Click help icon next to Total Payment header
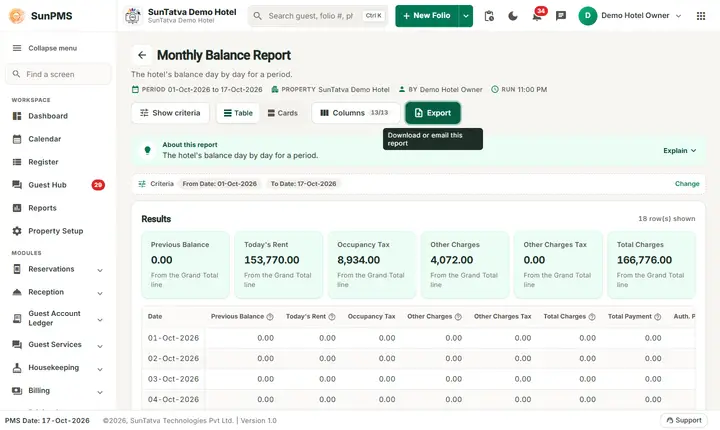 658,317
